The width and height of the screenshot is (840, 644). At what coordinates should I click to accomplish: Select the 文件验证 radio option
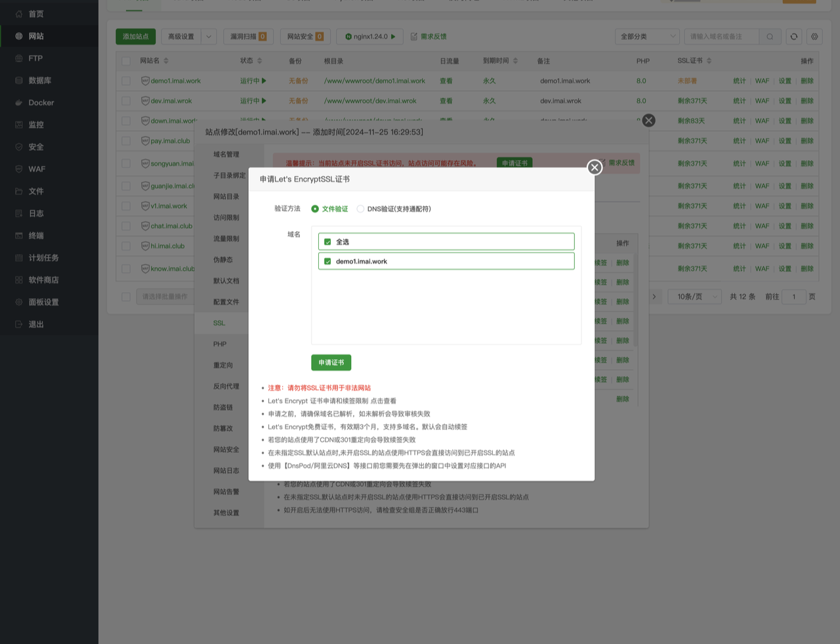[x=315, y=209]
